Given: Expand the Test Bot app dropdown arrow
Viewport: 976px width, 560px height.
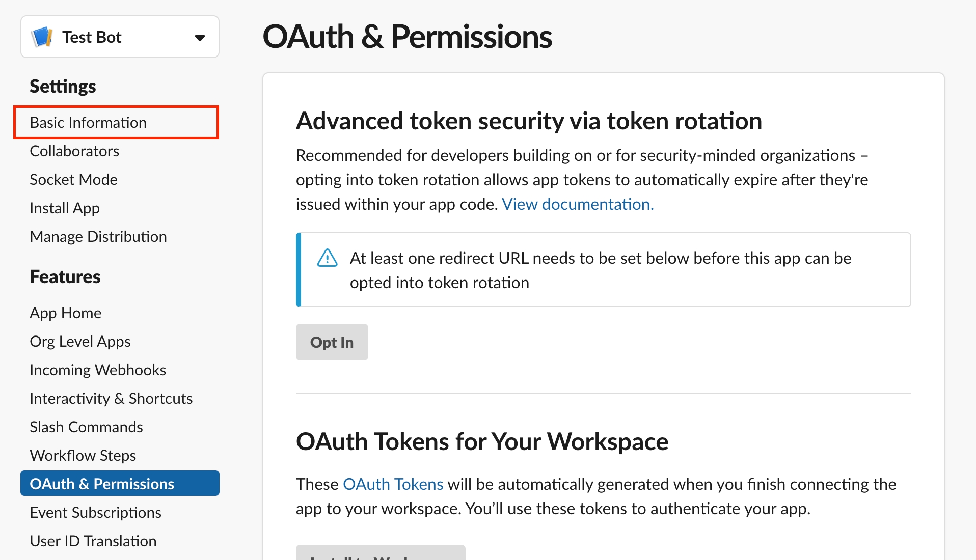Looking at the screenshot, I should point(200,38).
